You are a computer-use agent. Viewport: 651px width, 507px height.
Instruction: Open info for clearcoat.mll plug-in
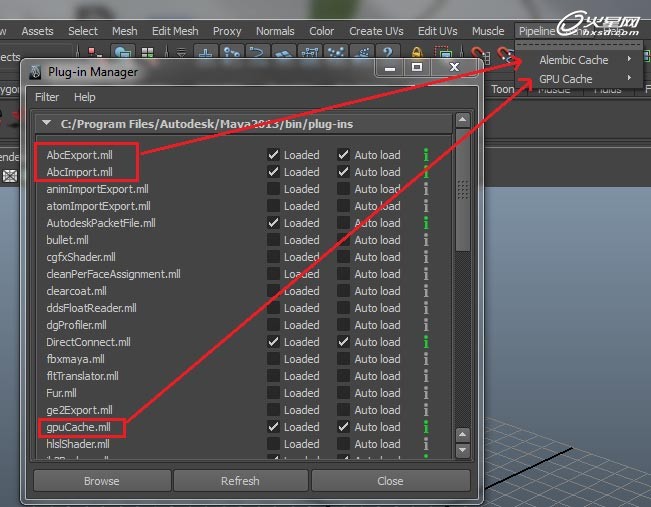click(x=426, y=291)
